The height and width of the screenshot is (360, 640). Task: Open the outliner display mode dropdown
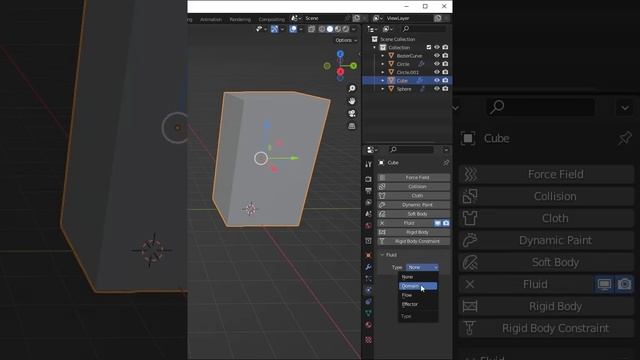tap(387, 29)
